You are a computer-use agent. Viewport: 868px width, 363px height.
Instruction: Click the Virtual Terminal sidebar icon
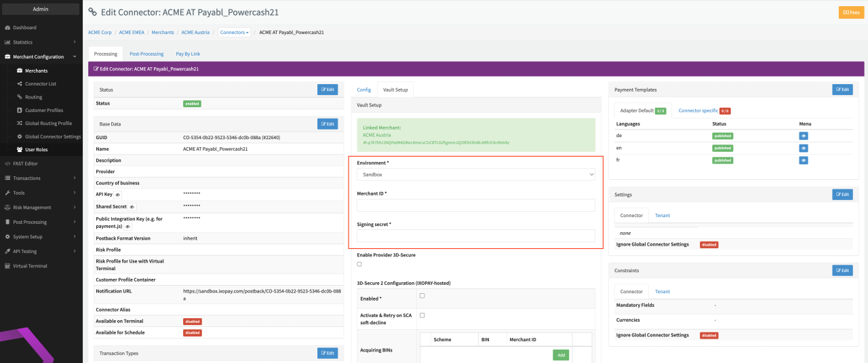click(x=7, y=266)
